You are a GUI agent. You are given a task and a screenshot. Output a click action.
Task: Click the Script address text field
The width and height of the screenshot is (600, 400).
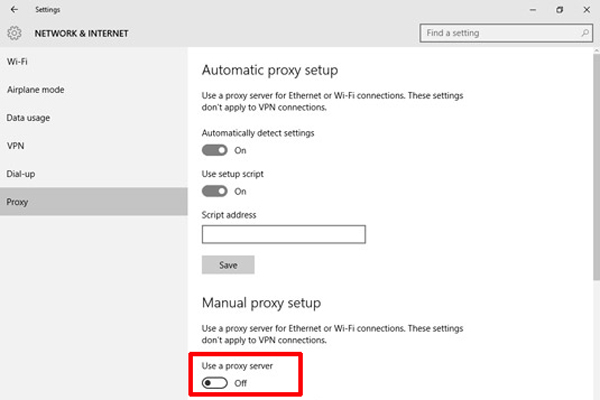coord(283,235)
